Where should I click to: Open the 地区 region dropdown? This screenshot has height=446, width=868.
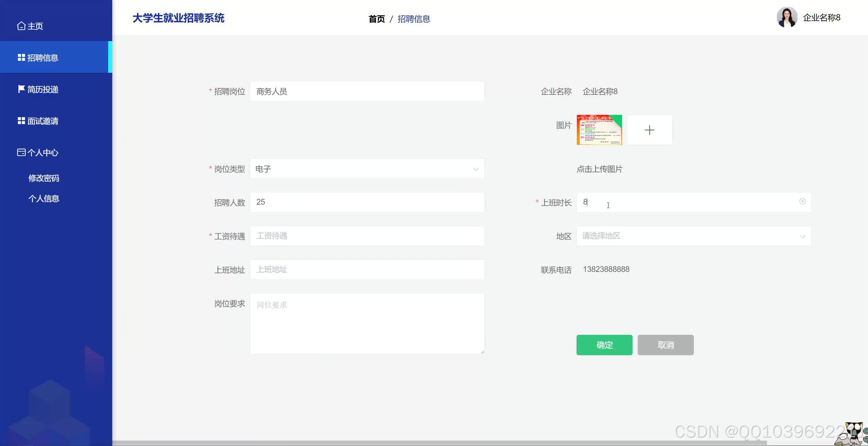693,236
